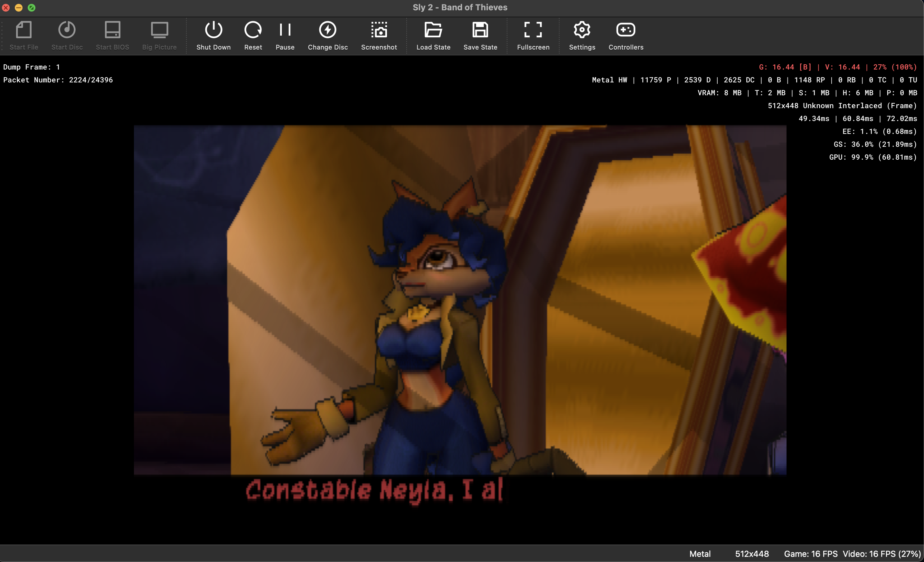Toggle window zoom with green traffic light
The width and height of the screenshot is (924, 562).
tap(32, 7)
